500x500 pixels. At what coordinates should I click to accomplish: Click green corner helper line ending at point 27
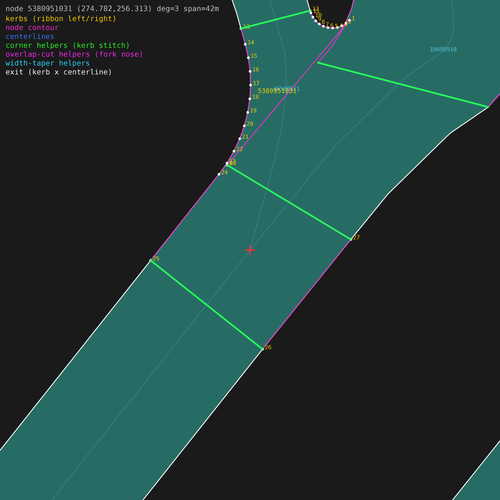289,202
